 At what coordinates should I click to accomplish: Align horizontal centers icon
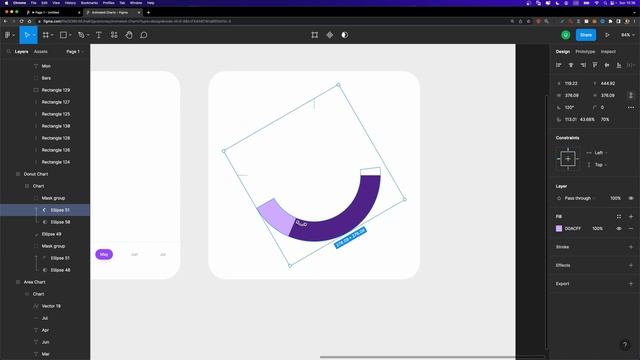click(571, 65)
